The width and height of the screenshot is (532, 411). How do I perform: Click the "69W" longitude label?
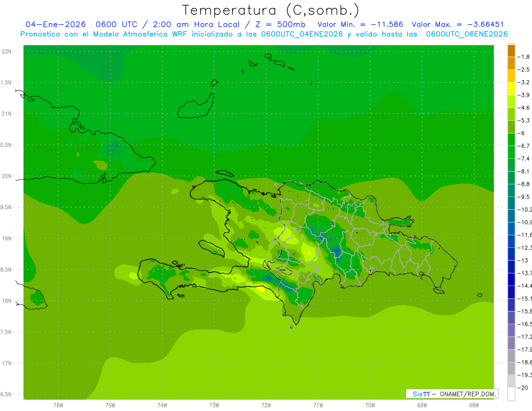422,405
